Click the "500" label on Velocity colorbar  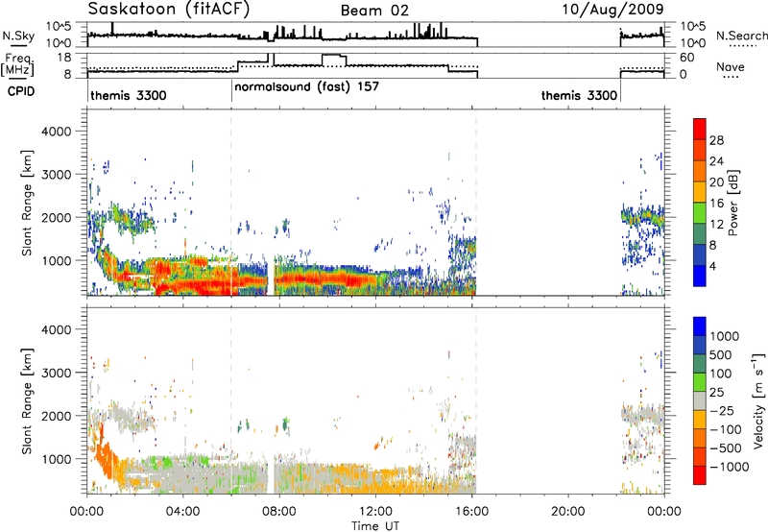tap(721, 354)
